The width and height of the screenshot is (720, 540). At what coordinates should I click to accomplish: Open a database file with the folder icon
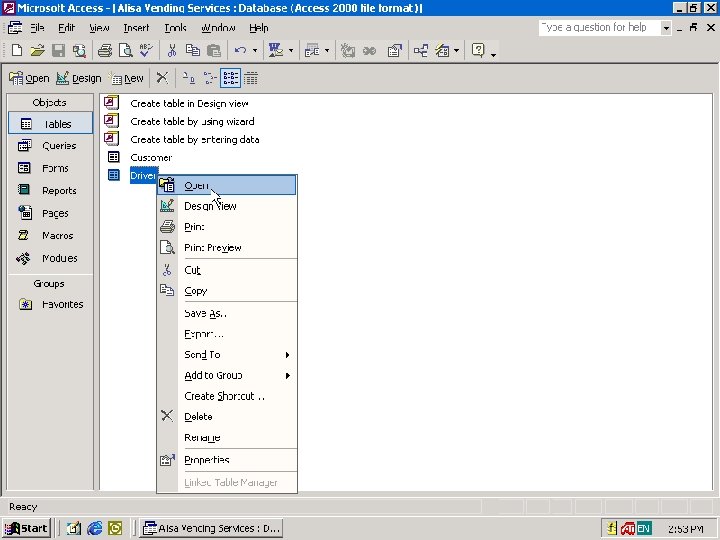click(38, 50)
